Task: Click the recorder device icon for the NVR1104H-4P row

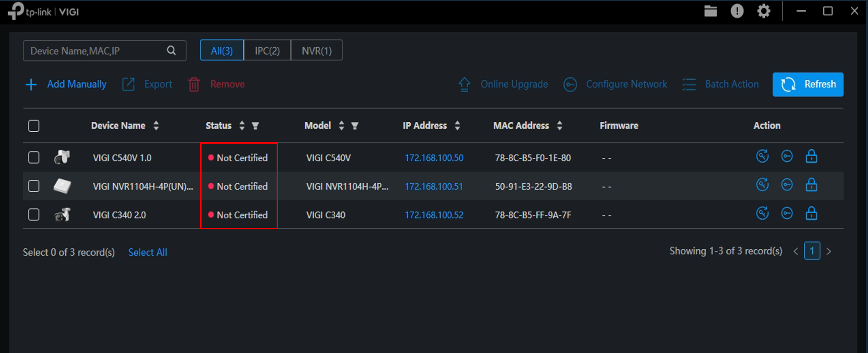Action: tap(62, 186)
